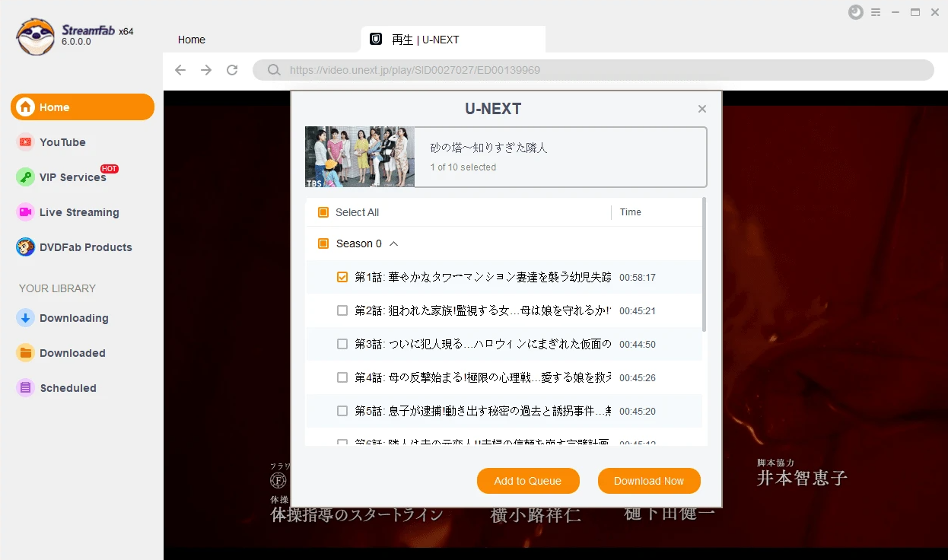The height and width of the screenshot is (560, 948).
Task: Open the Downloading arrow icon
Action: [x=26, y=318]
